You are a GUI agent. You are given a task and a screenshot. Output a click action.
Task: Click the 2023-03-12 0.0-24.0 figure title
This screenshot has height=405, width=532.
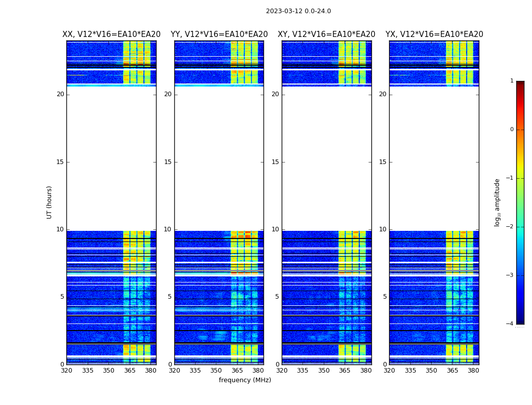298,11
